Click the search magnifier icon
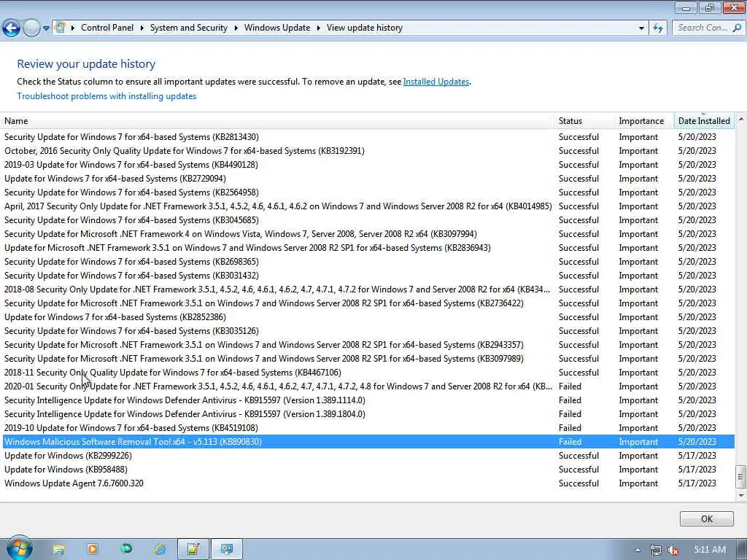The width and height of the screenshot is (747, 560). 737,28
